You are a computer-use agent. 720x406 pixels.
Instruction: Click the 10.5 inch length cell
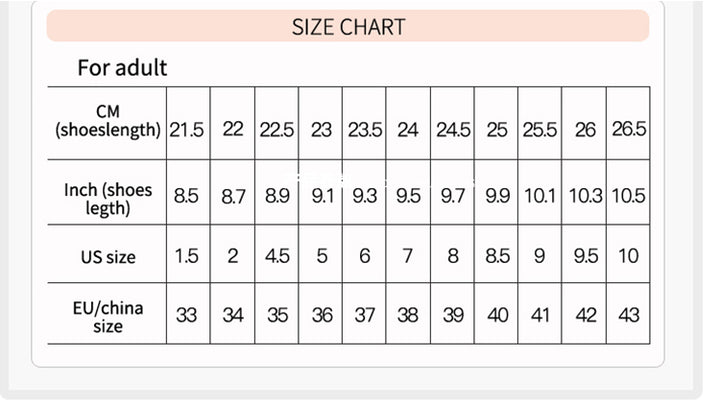(x=629, y=197)
